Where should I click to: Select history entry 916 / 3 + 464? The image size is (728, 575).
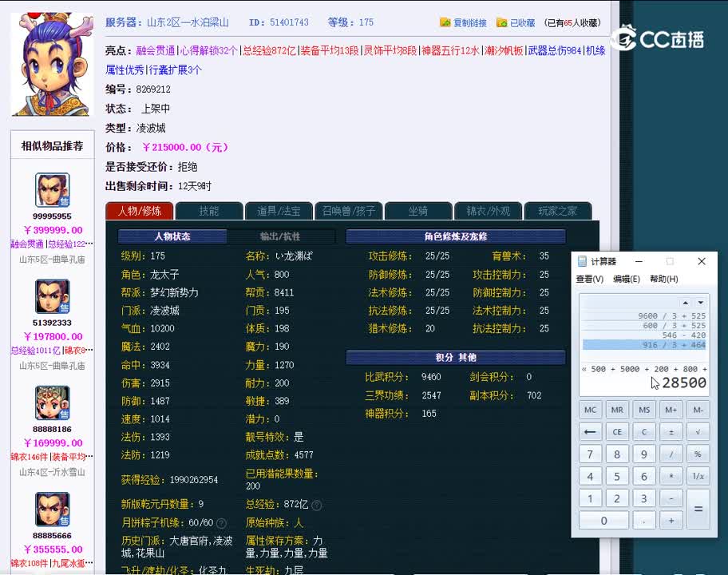(x=644, y=345)
